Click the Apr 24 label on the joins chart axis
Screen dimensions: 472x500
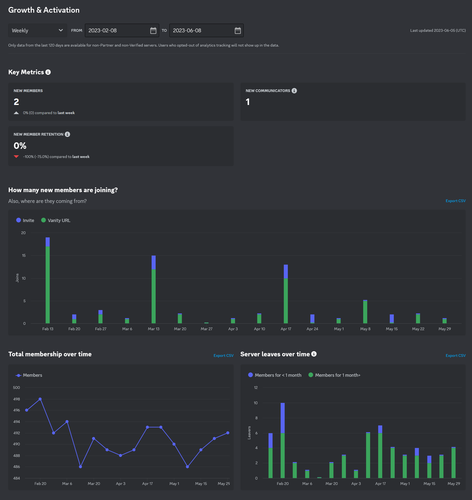(312, 329)
